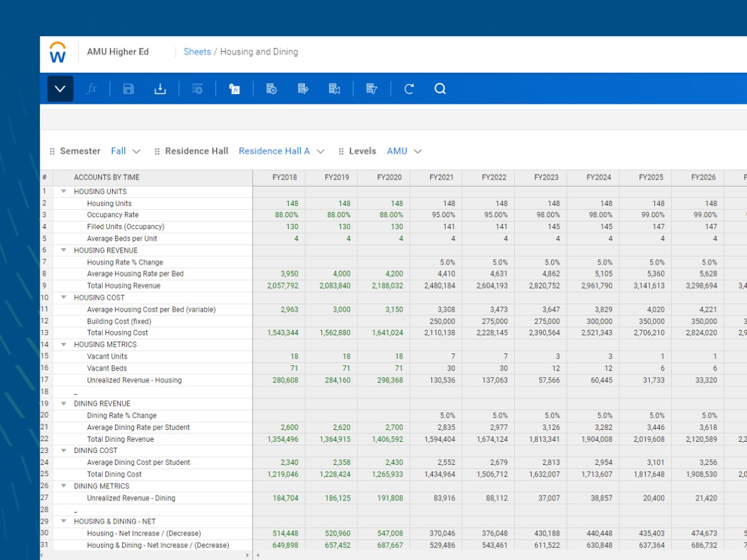Save the sheet using the save icon
This screenshot has width=747, height=560.
(128, 88)
